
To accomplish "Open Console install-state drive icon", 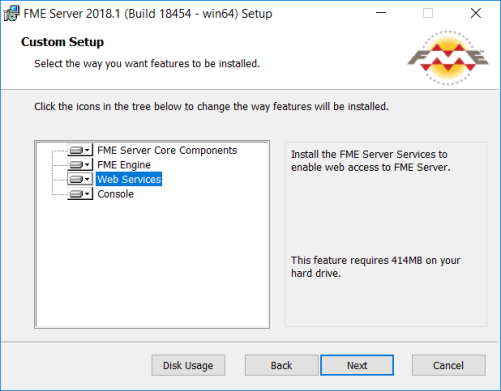I will pos(80,194).
